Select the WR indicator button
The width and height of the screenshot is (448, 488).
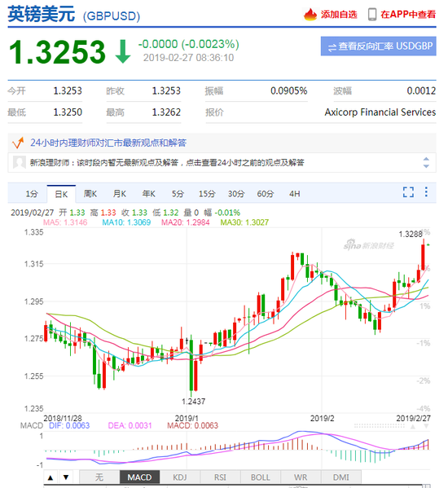click(301, 477)
